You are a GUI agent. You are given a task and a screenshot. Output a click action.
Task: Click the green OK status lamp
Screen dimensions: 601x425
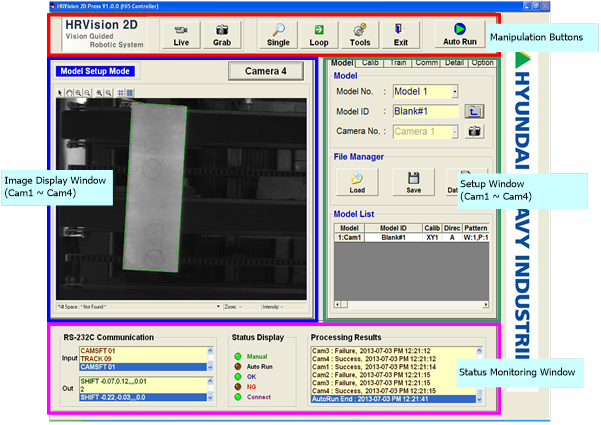point(238,377)
